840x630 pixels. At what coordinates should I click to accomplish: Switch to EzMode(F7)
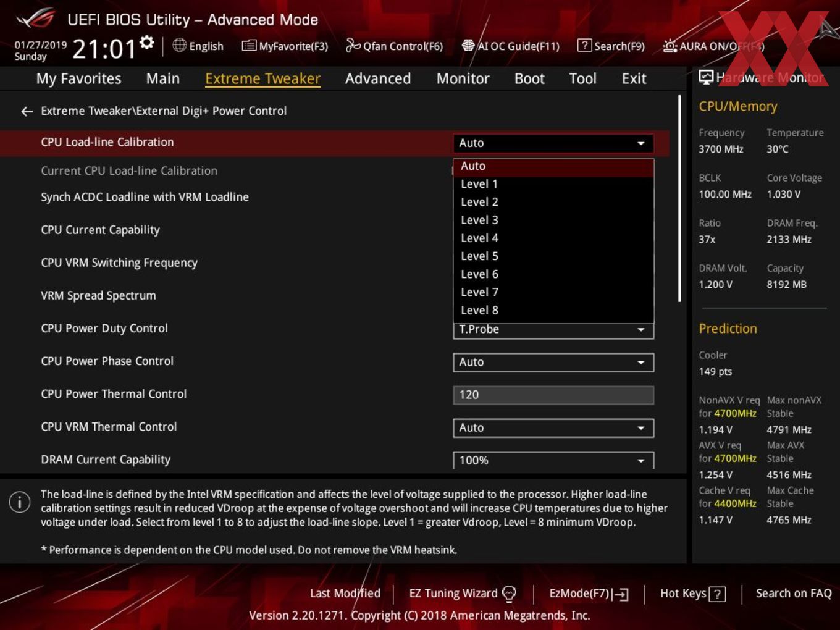pos(589,594)
